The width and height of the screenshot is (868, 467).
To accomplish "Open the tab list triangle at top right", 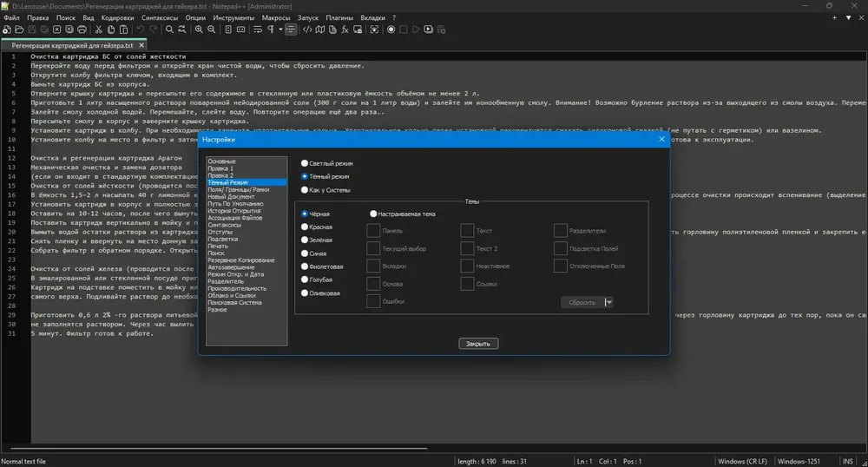I will click(848, 17).
